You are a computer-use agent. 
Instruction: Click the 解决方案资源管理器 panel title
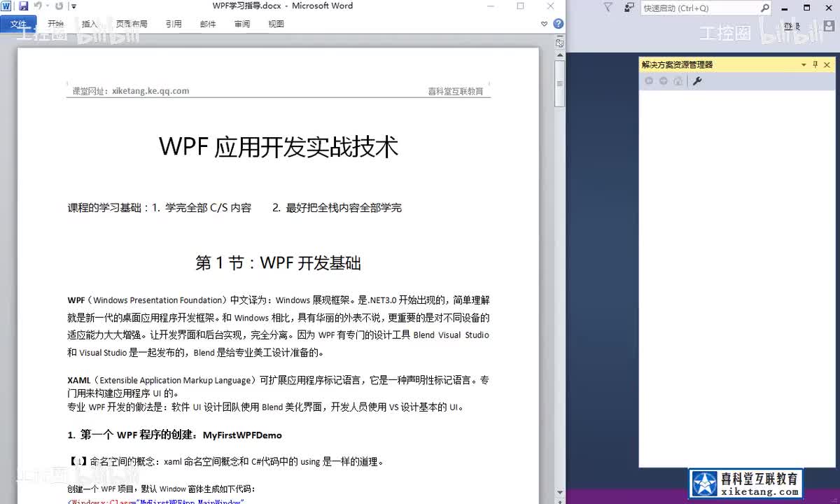pyautogui.click(x=677, y=64)
